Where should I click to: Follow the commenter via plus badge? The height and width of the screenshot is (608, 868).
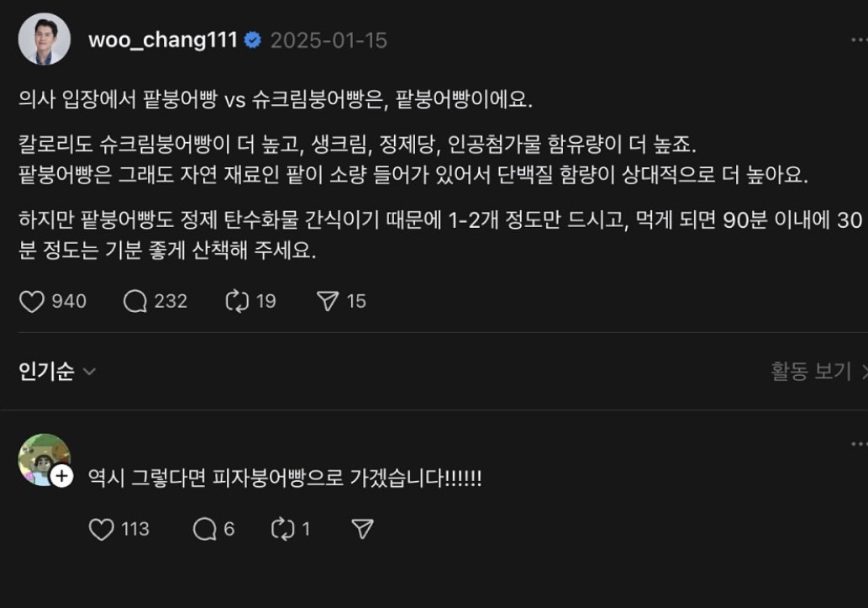(x=61, y=477)
